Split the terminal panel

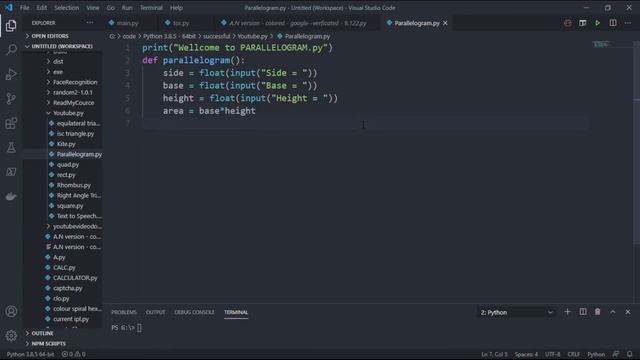pyautogui.click(x=583, y=312)
